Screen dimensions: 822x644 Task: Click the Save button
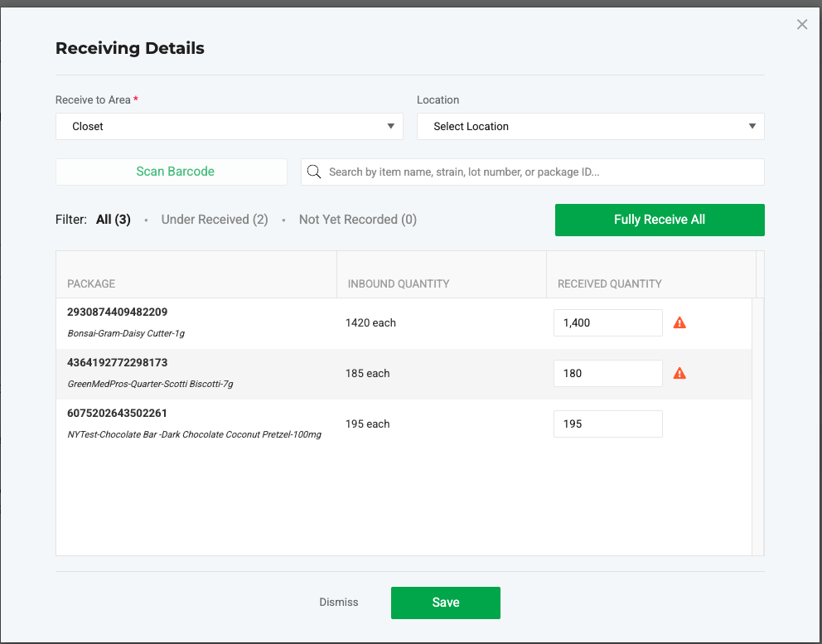click(446, 603)
